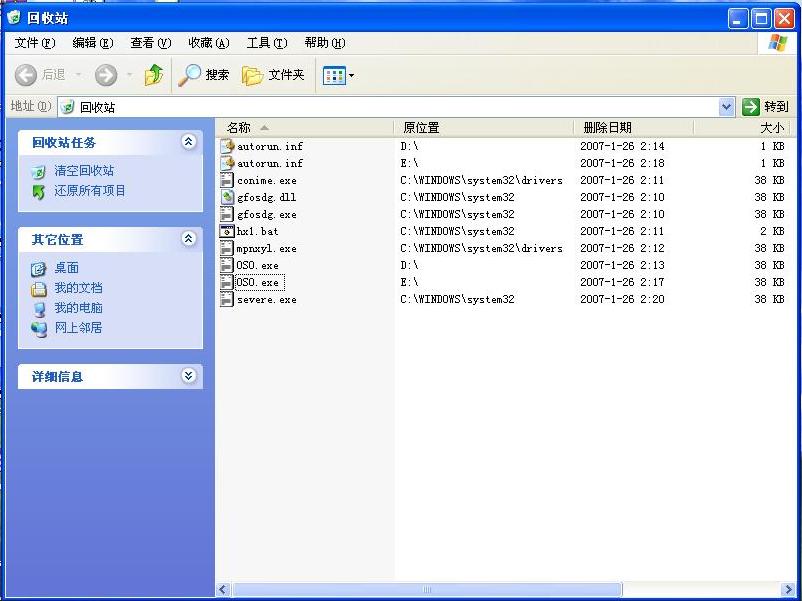Select the file name hx1.bat
This screenshot has width=802, height=601.
coord(257,231)
